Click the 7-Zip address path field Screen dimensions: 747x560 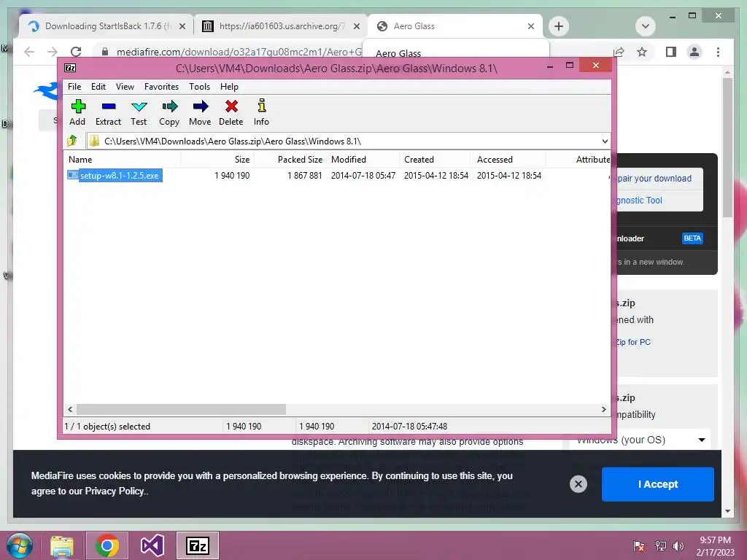348,141
